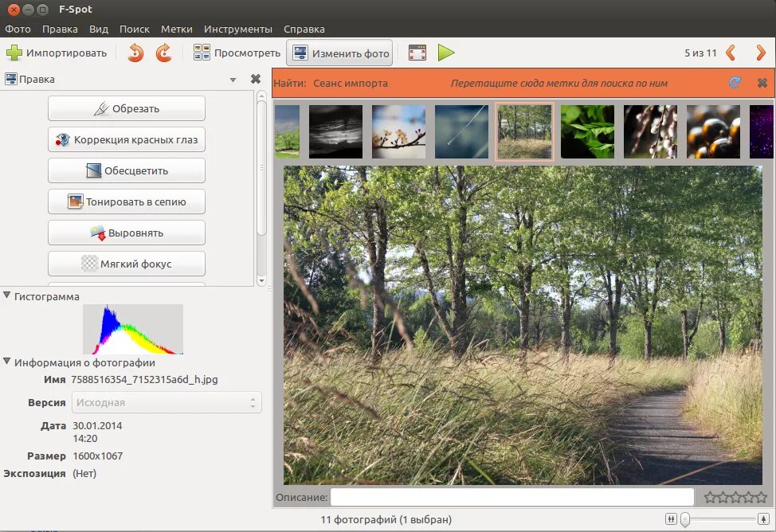Select black-and-white clouds thumbnail
776x532 pixels.
point(335,131)
